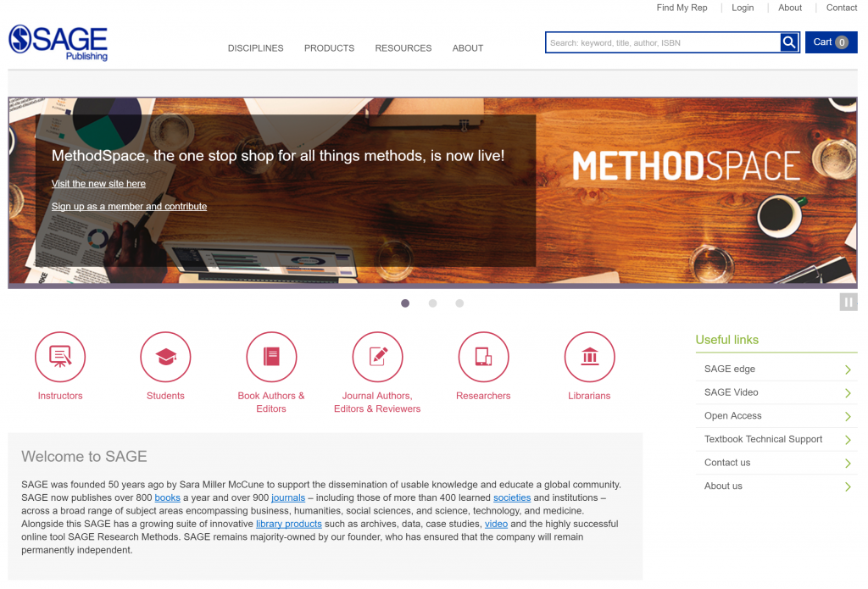
Task: Click the Book Authors & Editors label
Action: coord(271,403)
